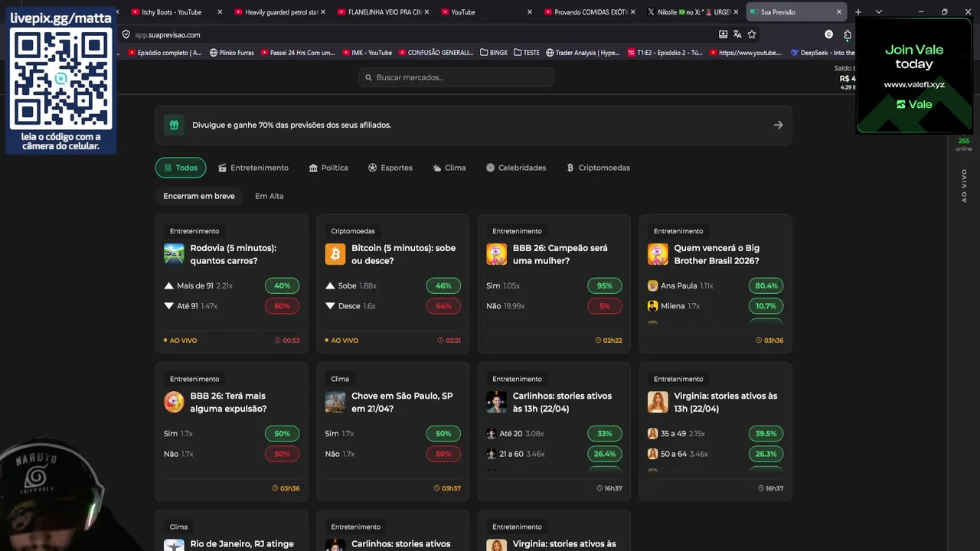
Task: Open the Rodovia highway market thumbnail
Action: point(174,254)
